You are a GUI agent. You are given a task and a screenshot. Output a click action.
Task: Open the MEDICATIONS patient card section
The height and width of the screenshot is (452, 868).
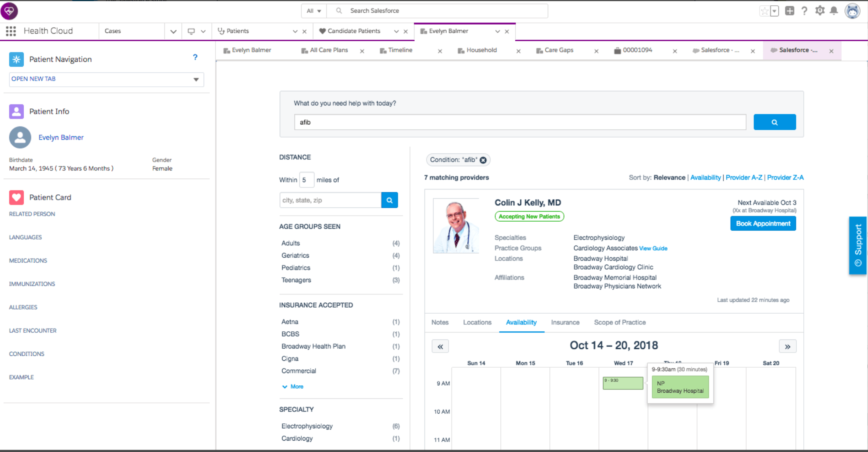[x=28, y=261]
